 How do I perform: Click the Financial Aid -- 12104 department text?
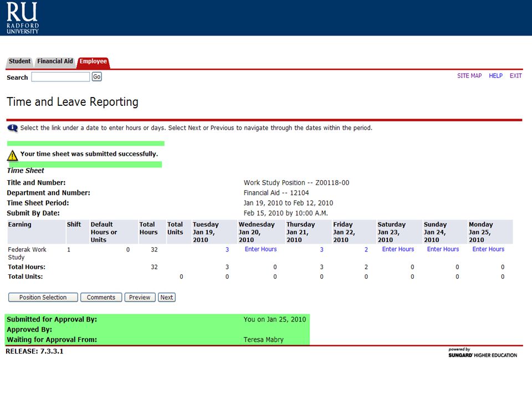click(276, 193)
